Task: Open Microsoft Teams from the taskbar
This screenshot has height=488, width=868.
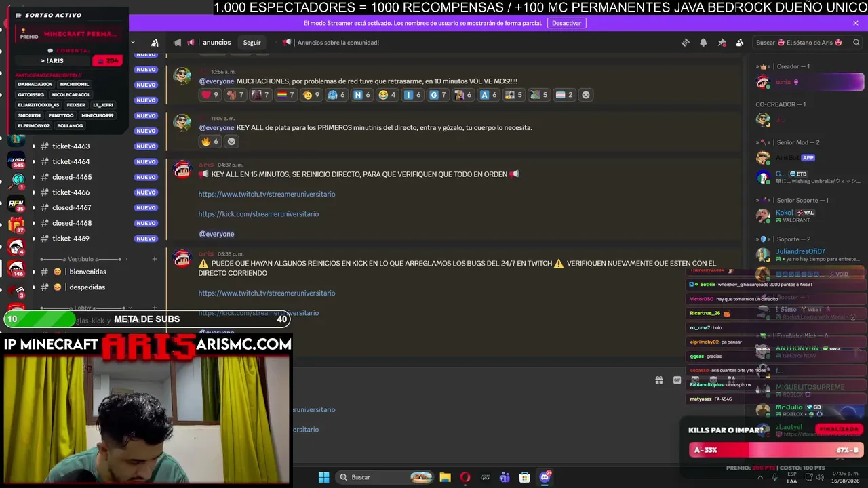Action: [x=505, y=477]
